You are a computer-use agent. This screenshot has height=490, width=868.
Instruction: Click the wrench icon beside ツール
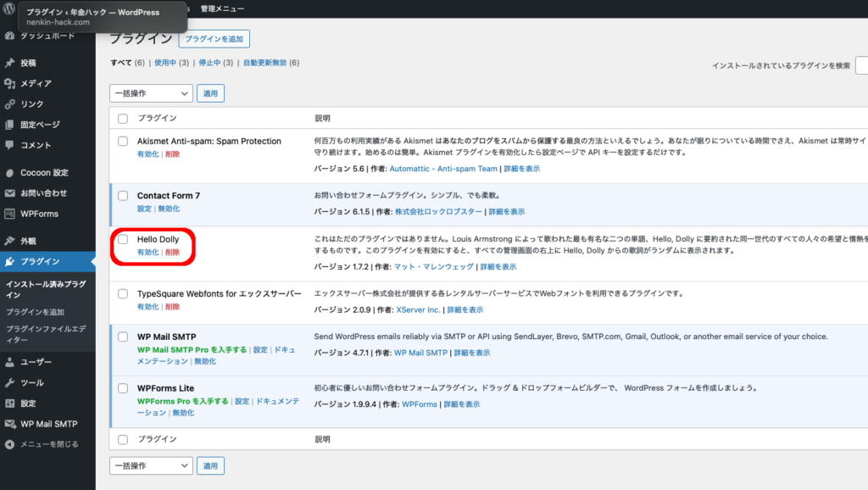point(9,382)
